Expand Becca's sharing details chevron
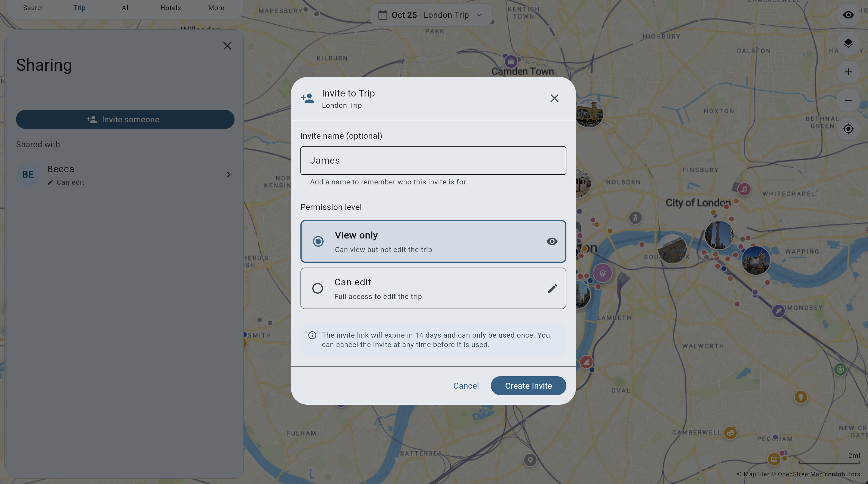Screen dimensions: 868x484 pyautogui.click(x=229, y=175)
